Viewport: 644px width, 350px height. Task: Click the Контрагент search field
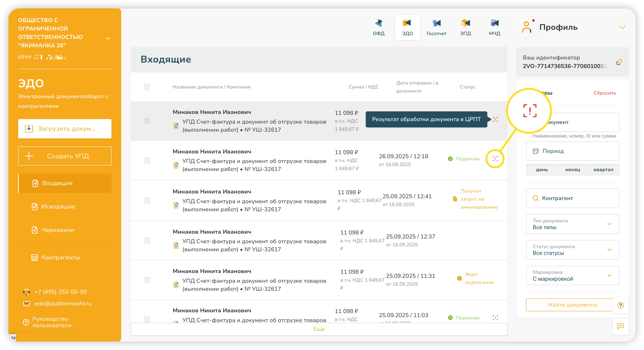(x=573, y=198)
